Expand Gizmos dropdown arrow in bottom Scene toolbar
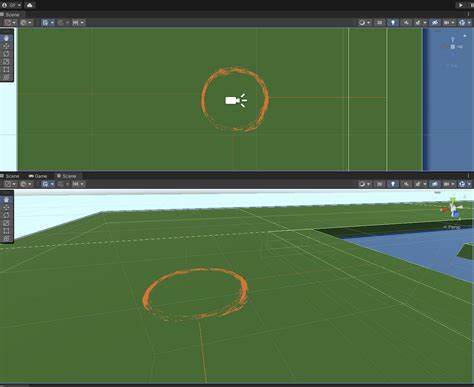 point(469,184)
